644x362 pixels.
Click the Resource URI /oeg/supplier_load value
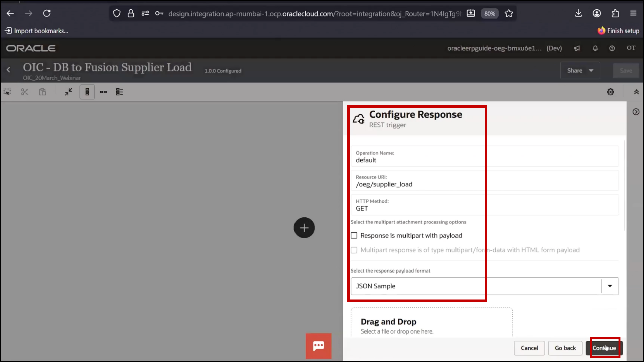tap(384, 184)
